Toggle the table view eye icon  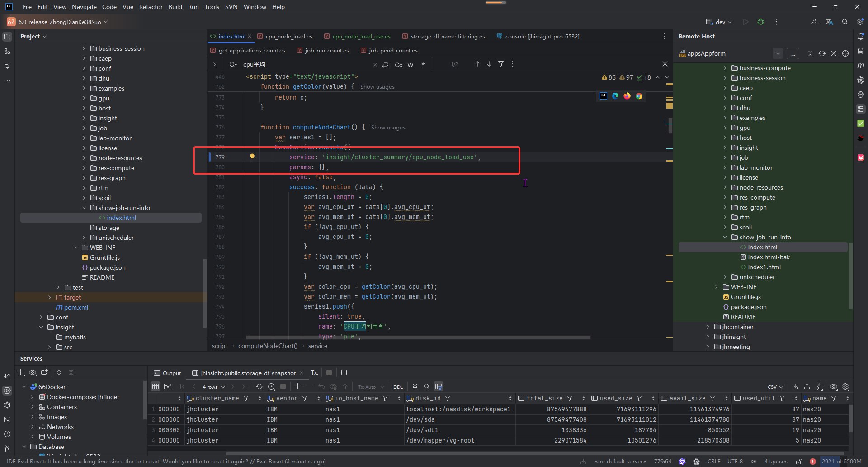[x=834, y=386]
